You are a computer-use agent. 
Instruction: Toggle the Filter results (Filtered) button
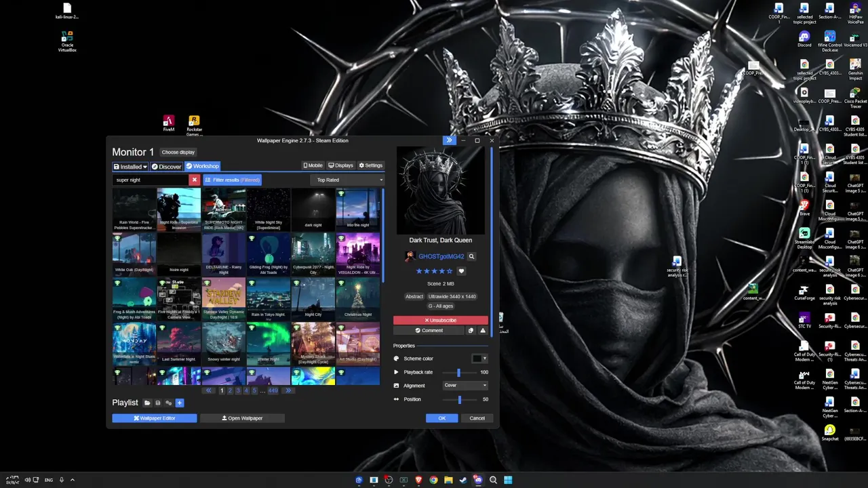(x=233, y=180)
